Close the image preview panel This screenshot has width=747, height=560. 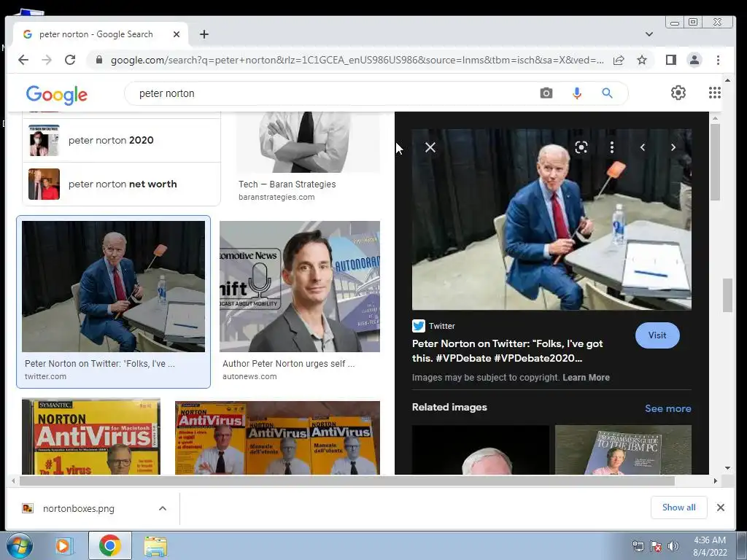[430, 147]
